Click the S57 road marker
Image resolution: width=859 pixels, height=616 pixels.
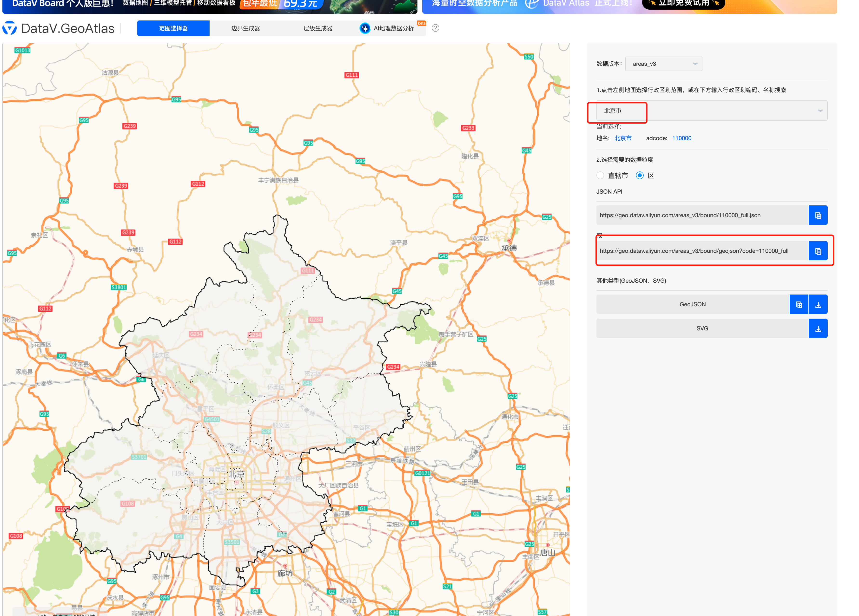click(x=542, y=612)
